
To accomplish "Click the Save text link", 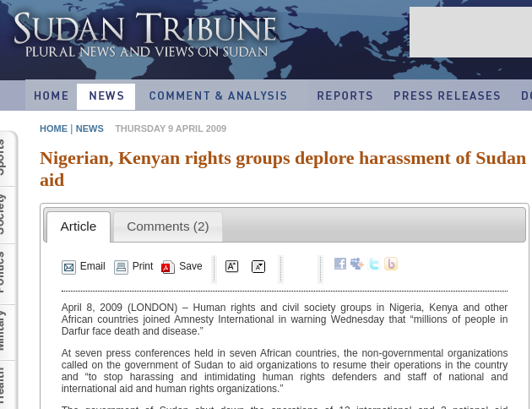I will [x=191, y=266].
